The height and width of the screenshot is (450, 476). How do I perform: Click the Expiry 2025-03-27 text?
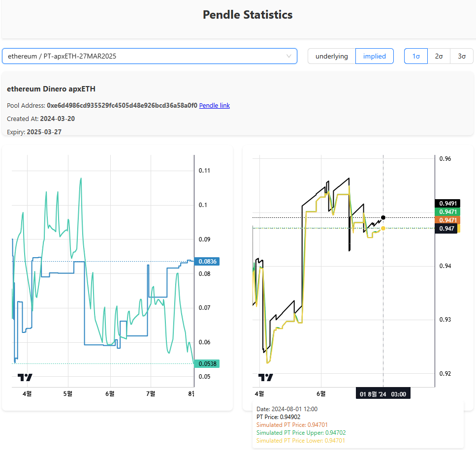pyautogui.click(x=34, y=132)
